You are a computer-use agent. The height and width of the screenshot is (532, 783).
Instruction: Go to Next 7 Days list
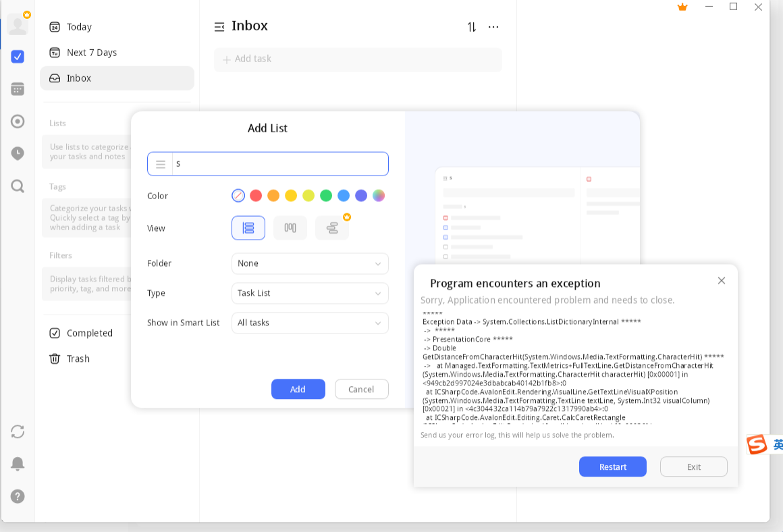point(92,53)
